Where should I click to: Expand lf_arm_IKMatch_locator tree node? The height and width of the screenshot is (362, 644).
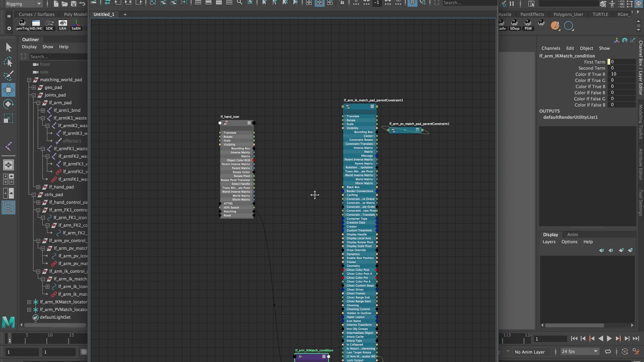pos(29,302)
